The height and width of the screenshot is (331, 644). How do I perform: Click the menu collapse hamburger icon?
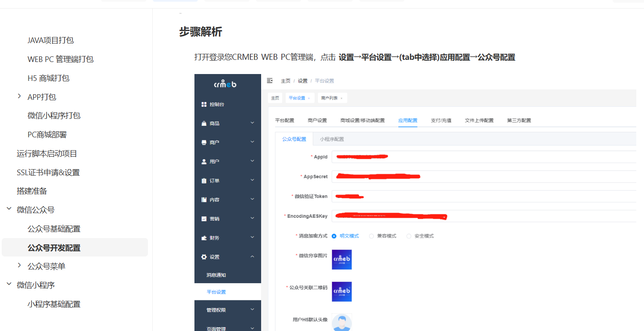pos(270,80)
